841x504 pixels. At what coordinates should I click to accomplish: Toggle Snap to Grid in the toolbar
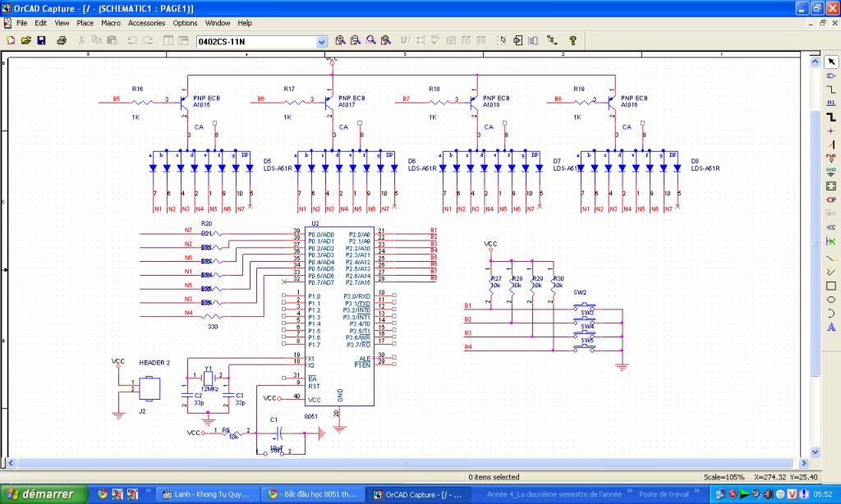503,40
